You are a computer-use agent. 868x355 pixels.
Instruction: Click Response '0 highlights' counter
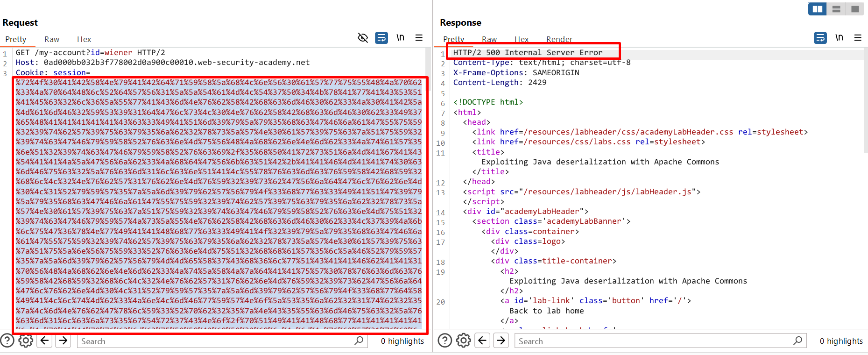[841, 341]
